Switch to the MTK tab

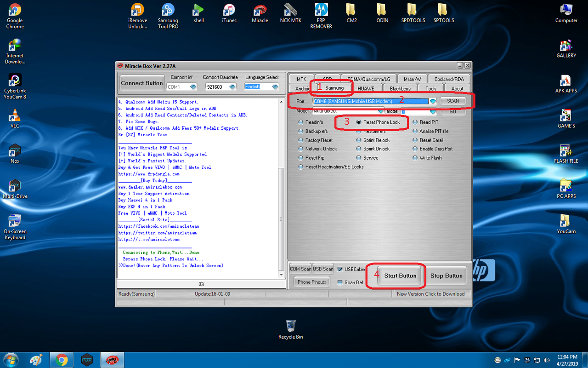click(x=301, y=79)
